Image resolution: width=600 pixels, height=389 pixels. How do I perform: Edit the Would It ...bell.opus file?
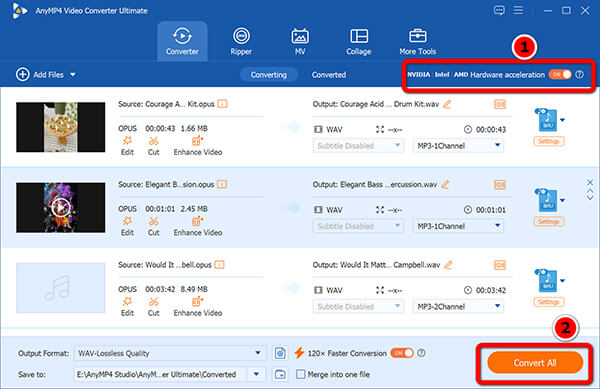click(x=127, y=307)
